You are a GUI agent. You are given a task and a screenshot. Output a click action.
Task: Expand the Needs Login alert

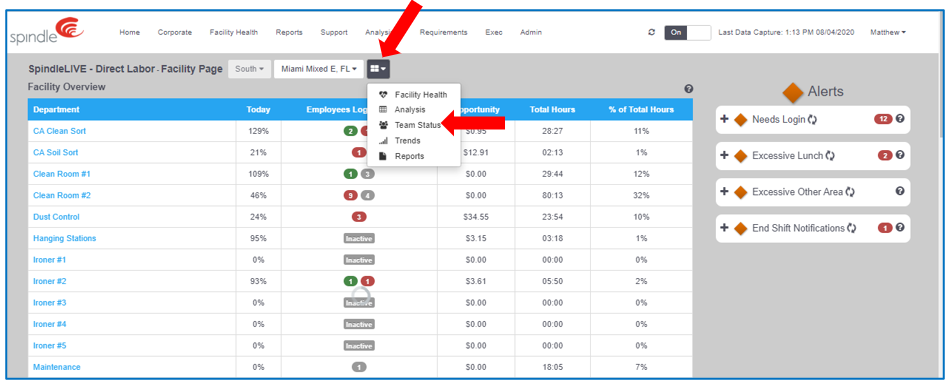pyautogui.click(x=724, y=119)
